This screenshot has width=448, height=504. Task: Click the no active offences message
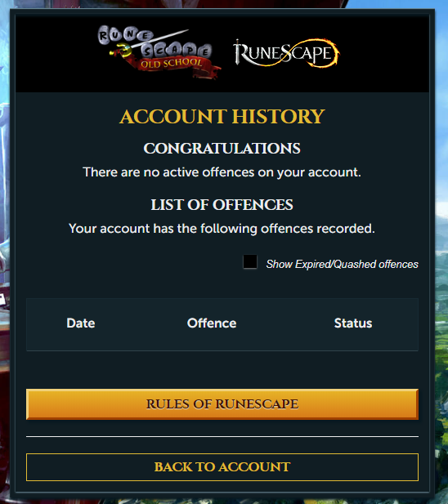click(x=222, y=172)
